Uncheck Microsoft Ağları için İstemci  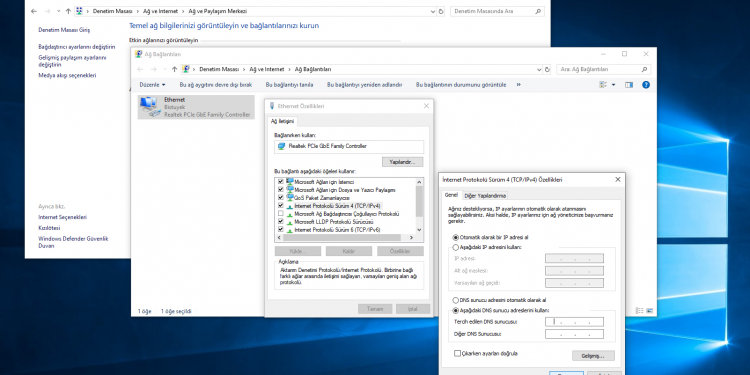(x=281, y=182)
